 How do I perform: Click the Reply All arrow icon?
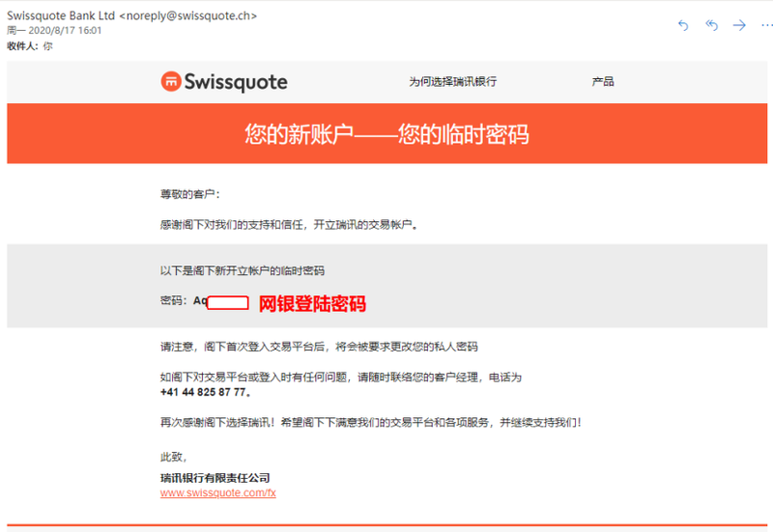point(711,25)
